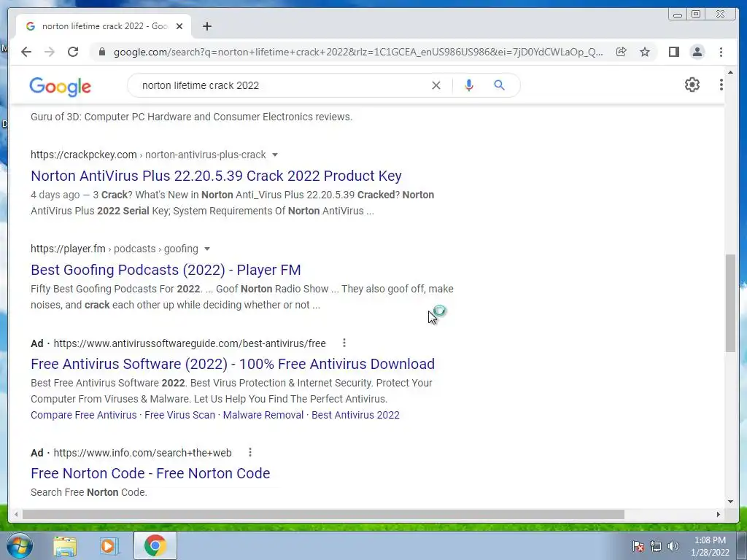The height and width of the screenshot is (560, 747).
Task: Click Free Virus Scan sitelink
Action: 179,415
